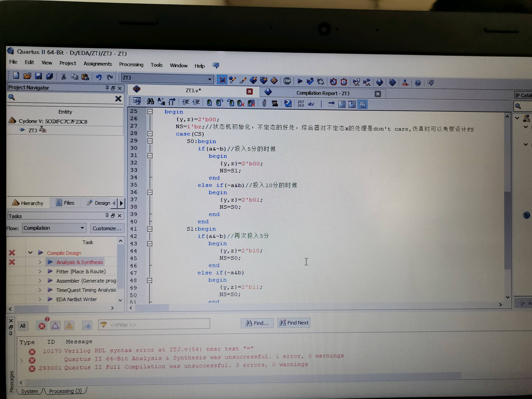Click the binoculars Find icon in editor
This screenshot has height=399, width=532.
pyautogui.click(x=150, y=101)
